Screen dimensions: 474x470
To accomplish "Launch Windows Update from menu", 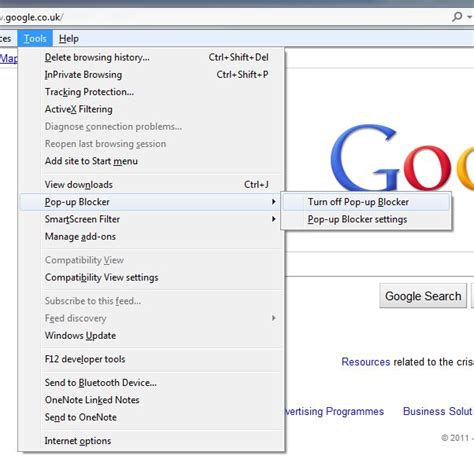I will [152, 336].
